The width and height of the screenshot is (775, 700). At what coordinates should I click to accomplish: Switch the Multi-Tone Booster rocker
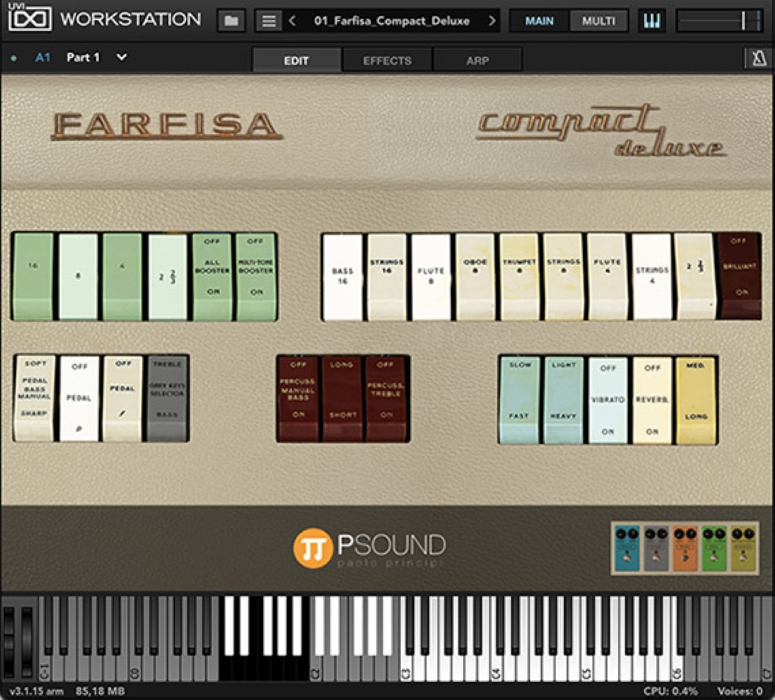click(256, 277)
